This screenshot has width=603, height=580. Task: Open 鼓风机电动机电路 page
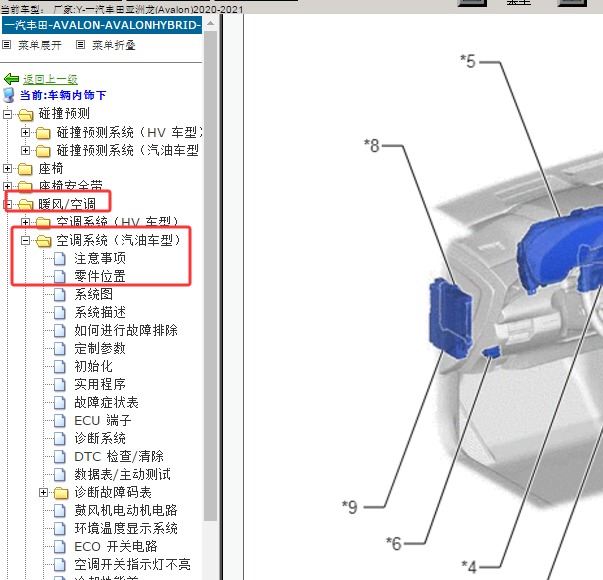[126, 511]
